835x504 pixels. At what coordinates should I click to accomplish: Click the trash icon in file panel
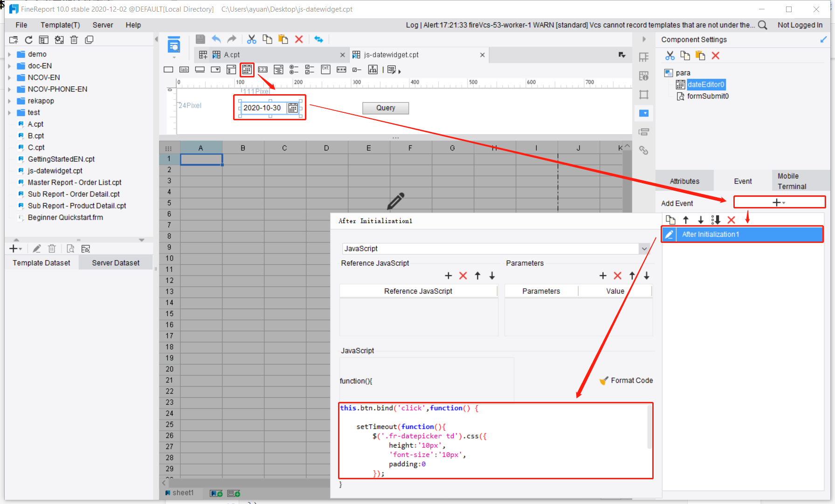[74, 40]
